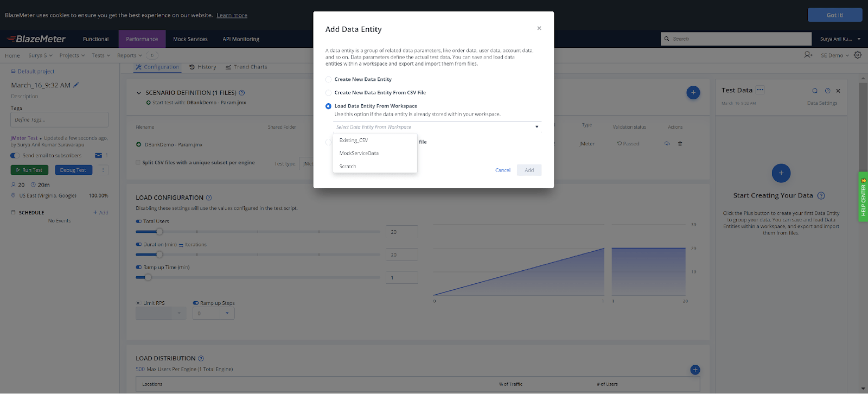Click the settings gear icon in the header

(858, 55)
